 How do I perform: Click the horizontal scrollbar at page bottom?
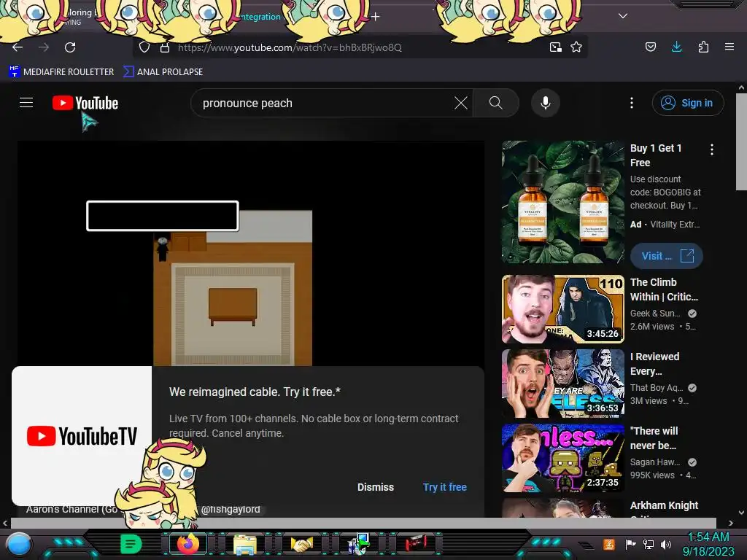pyautogui.click(x=363, y=523)
